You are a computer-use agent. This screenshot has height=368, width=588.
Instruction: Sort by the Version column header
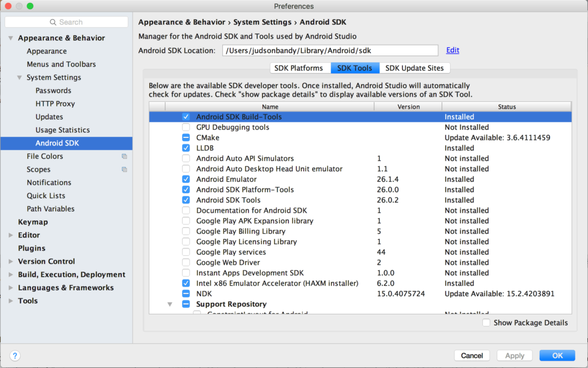(408, 106)
